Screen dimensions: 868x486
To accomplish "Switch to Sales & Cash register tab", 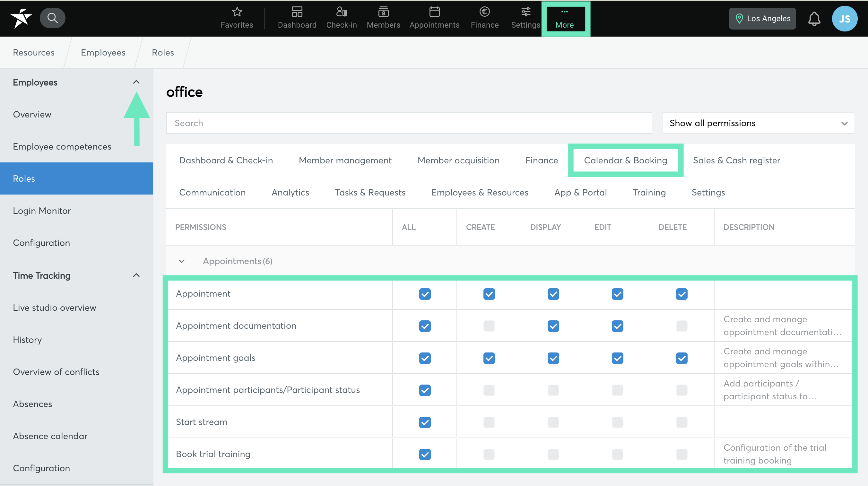I will (x=736, y=161).
